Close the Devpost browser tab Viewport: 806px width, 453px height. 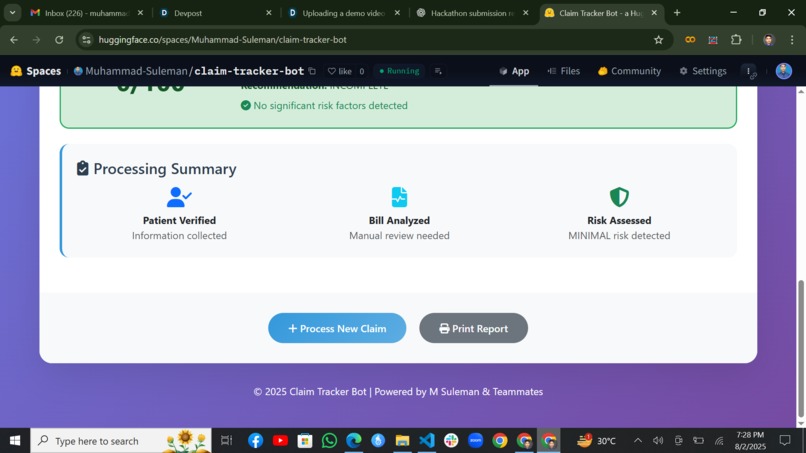click(268, 13)
